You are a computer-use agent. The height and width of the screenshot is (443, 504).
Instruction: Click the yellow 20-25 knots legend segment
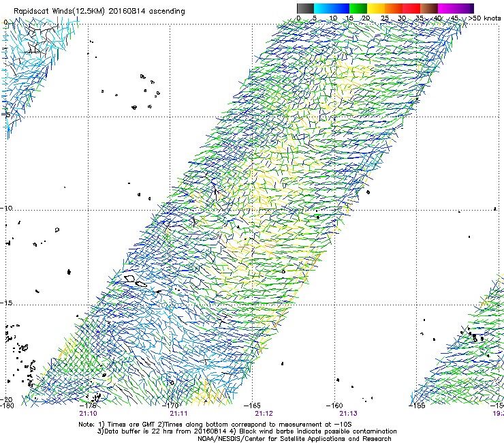coord(376,8)
